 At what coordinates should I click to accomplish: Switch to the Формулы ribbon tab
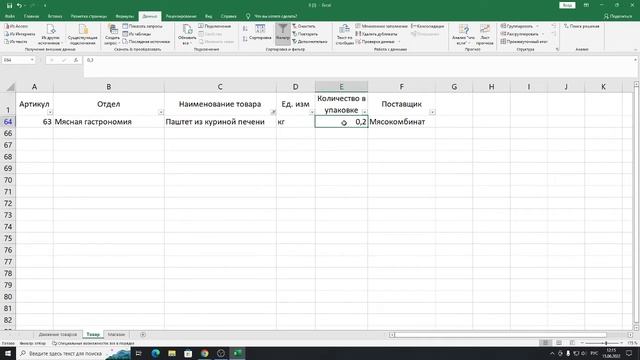pyautogui.click(x=124, y=16)
